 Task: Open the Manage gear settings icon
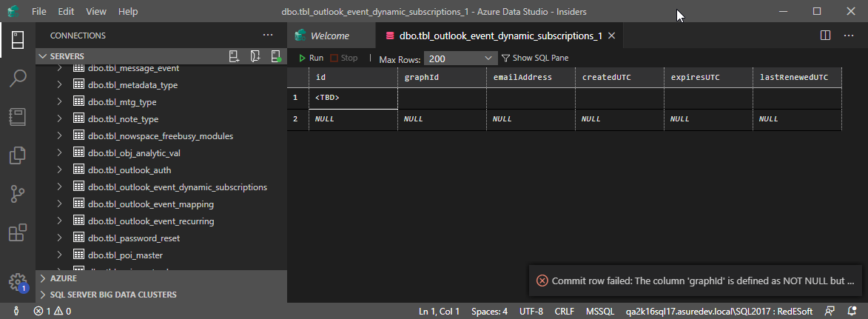[18, 281]
